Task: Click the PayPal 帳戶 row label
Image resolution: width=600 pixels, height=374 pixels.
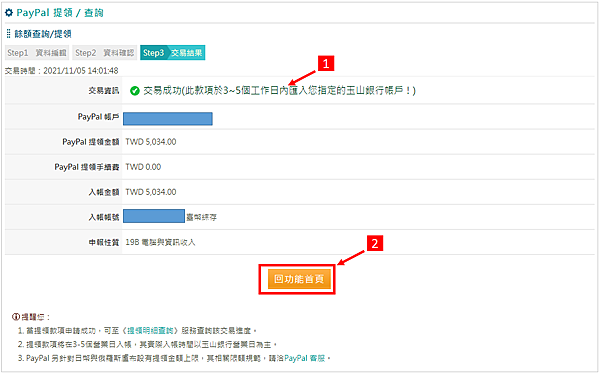Action: click(x=98, y=117)
